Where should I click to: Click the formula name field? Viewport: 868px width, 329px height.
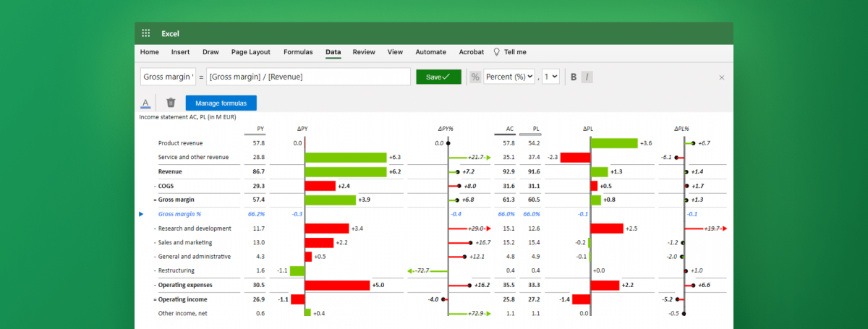point(168,77)
